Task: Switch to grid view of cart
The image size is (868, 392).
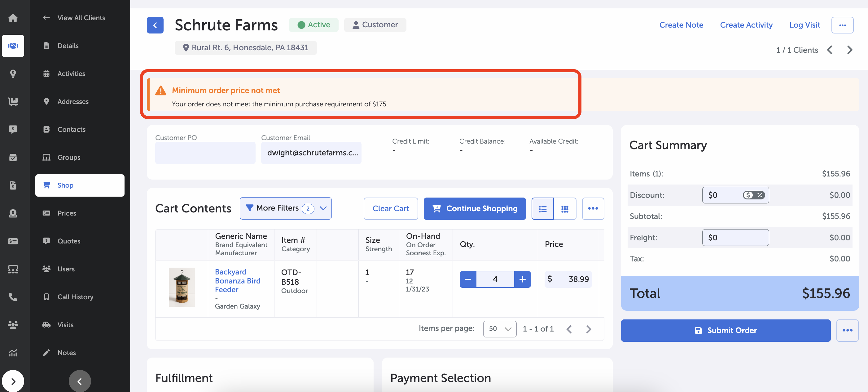Action: (565, 209)
